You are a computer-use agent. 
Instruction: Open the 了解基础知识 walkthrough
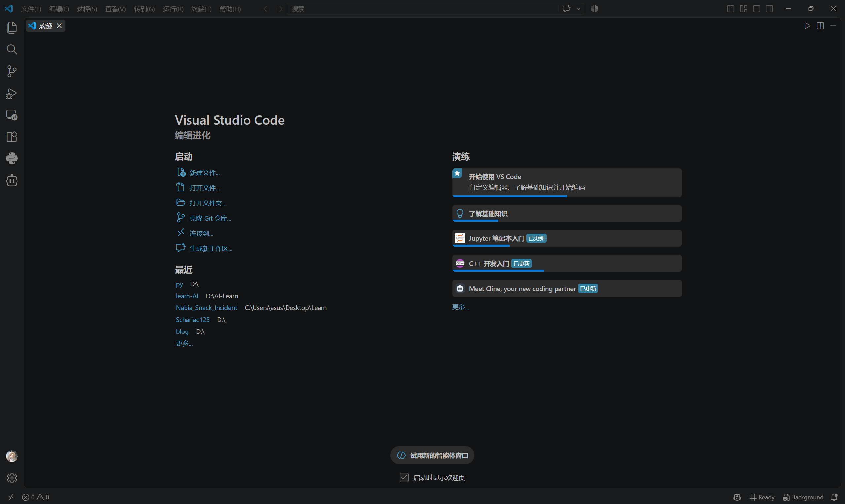pos(567,214)
